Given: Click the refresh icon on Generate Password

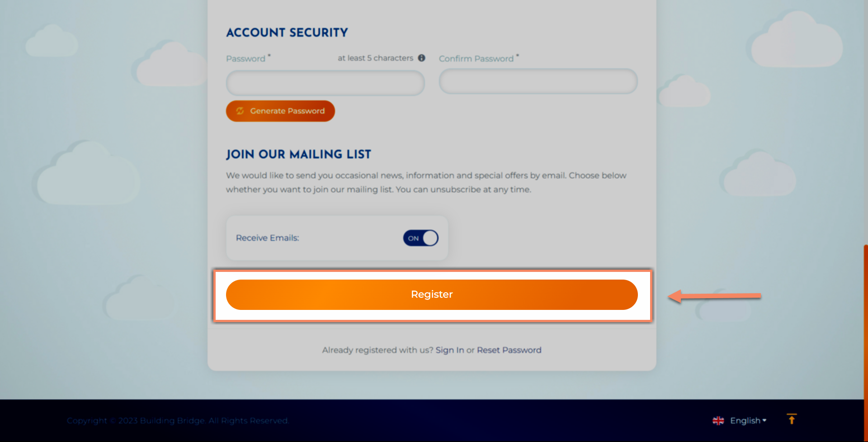Looking at the screenshot, I should tap(240, 111).
